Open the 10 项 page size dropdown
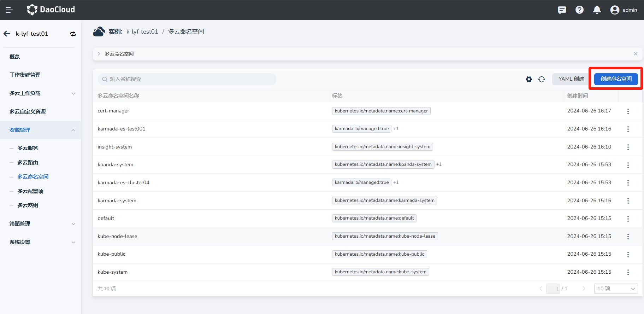The image size is (644, 314). coord(616,289)
